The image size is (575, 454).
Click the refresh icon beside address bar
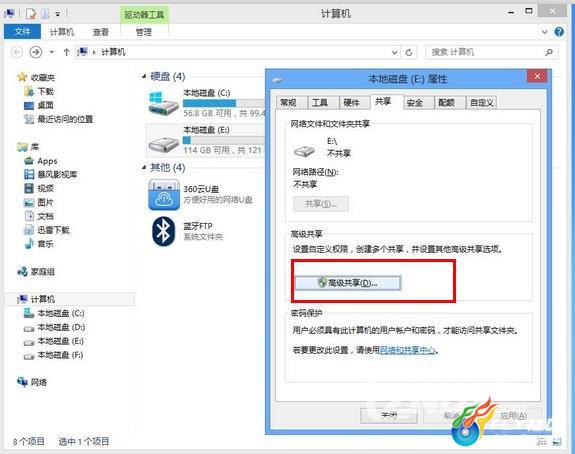pyautogui.click(x=409, y=52)
